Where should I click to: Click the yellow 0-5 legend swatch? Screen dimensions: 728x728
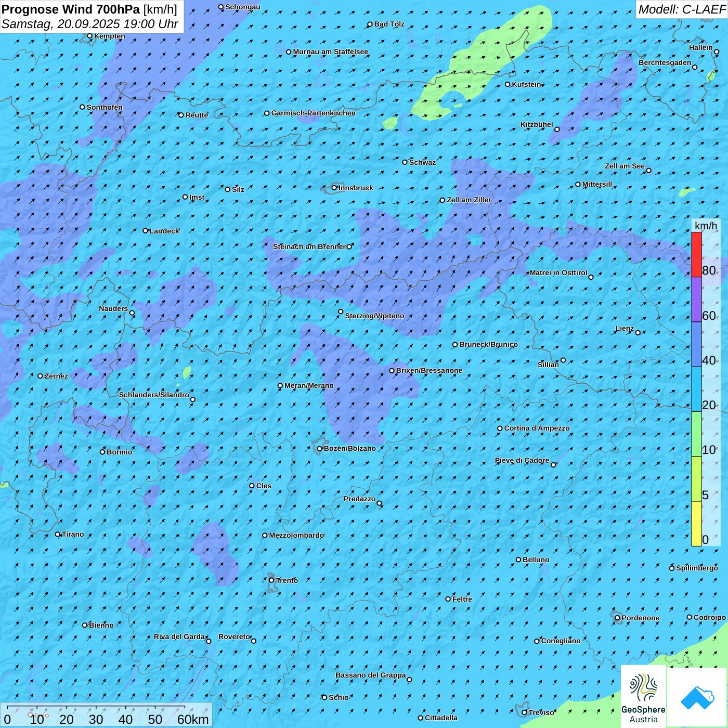[696, 524]
